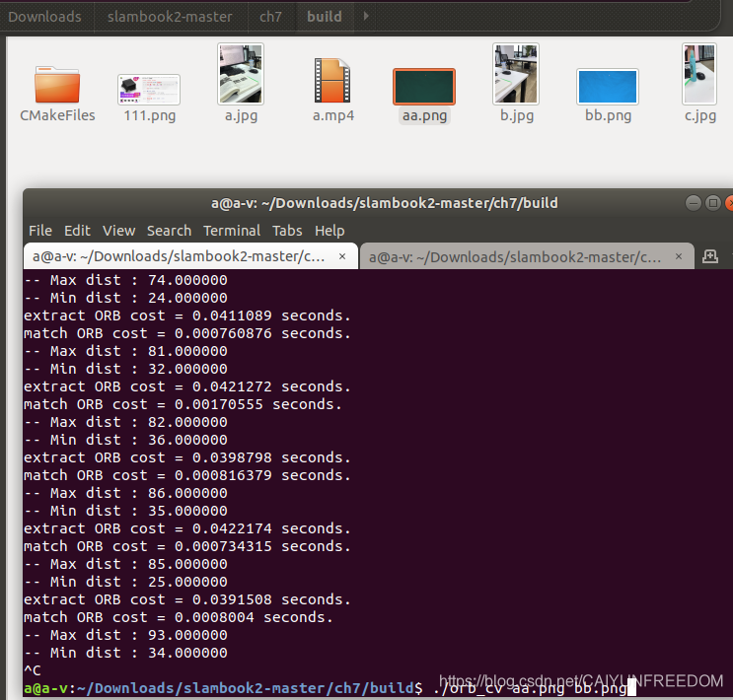
Task: Click 'extract ORB cost = 0.0421272 seconds.'
Action: 187,386
